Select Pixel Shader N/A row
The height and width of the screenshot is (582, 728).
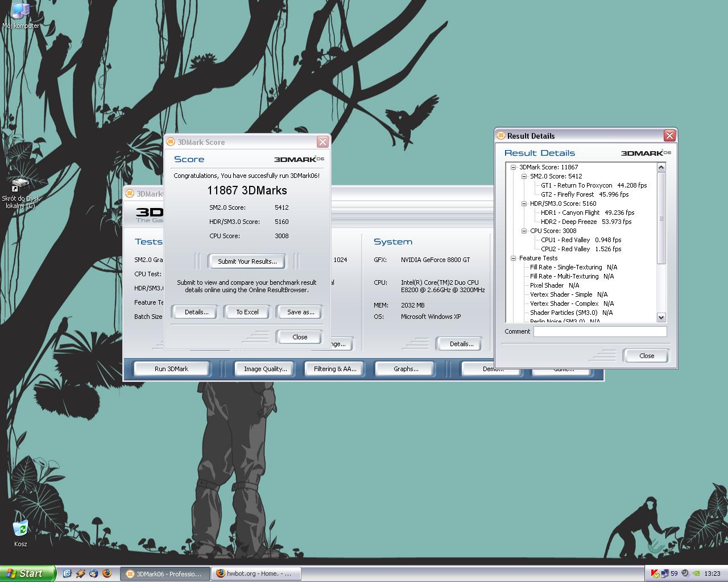555,285
